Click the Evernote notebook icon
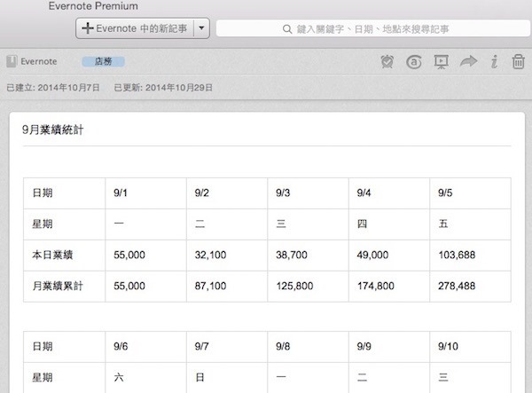 (12, 62)
